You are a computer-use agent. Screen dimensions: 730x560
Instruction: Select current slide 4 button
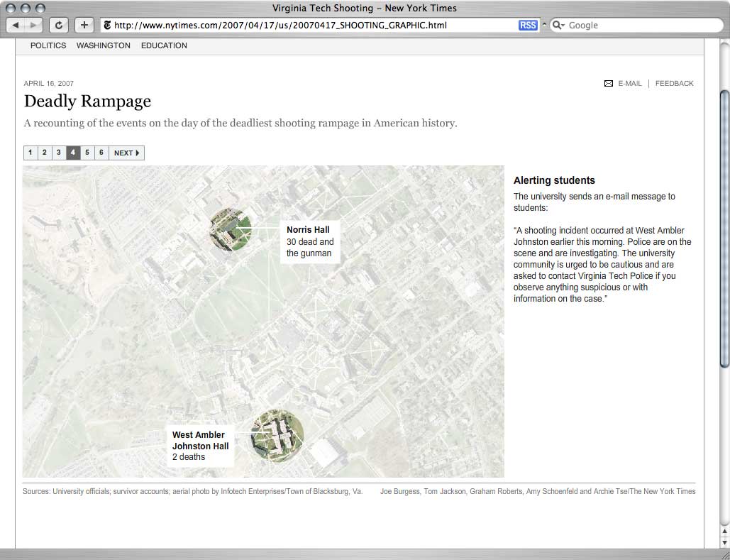[73, 153]
